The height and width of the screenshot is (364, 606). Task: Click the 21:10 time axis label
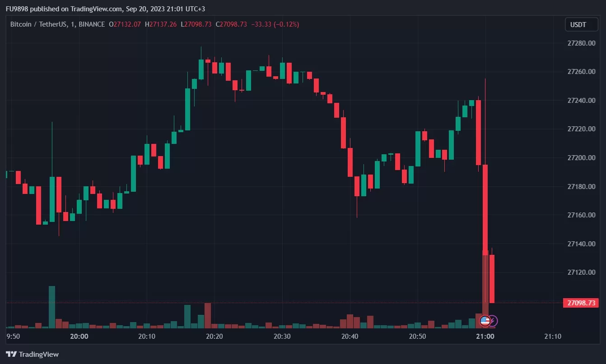553,336
